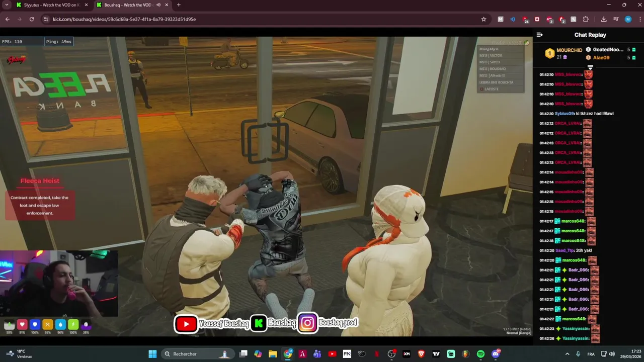This screenshot has height=362, width=644.
Task: Open the tab search dropdown arrow
Action: 7,5
